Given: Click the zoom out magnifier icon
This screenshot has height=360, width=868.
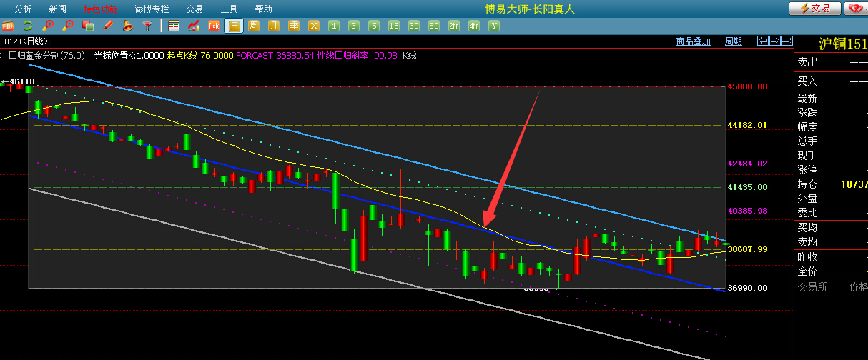Looking at the screenshot, I should (x=68, y=26).
